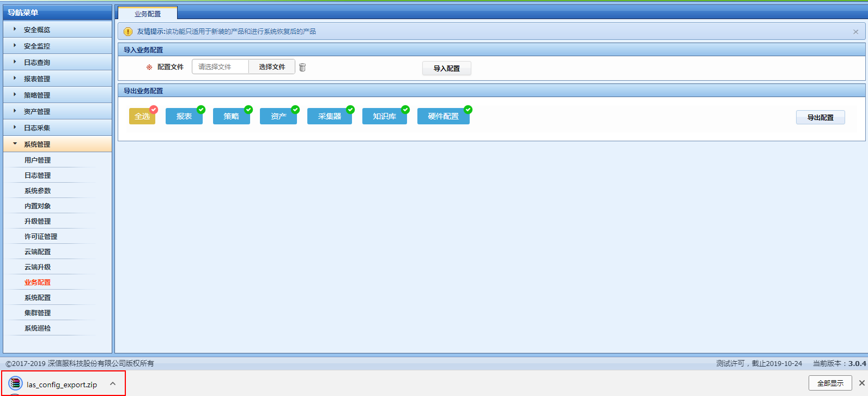Open 日志管理 in sidebar
868x396 pixels.
pyautogui.click(x=38, y=175)
